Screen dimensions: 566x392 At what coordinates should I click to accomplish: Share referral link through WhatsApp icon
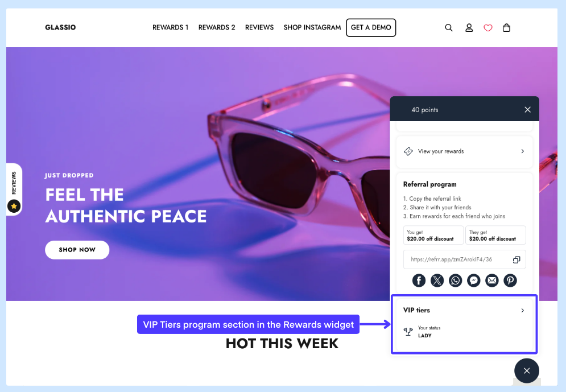(456, 280)
